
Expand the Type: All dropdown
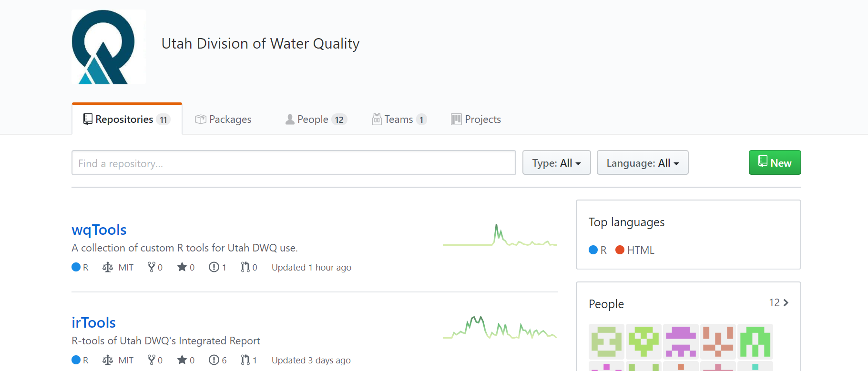[556, 163]
